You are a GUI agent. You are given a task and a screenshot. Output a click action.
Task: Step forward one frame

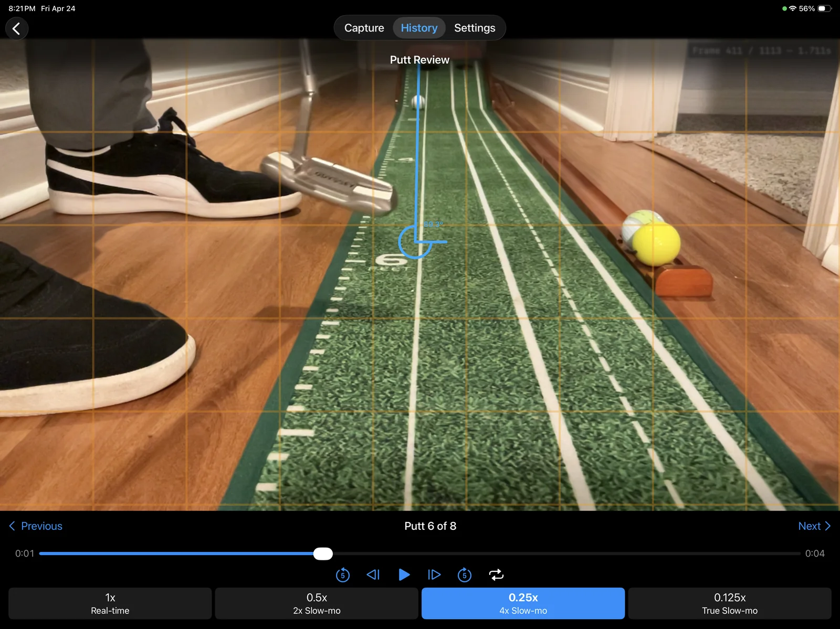pos(434,574)
